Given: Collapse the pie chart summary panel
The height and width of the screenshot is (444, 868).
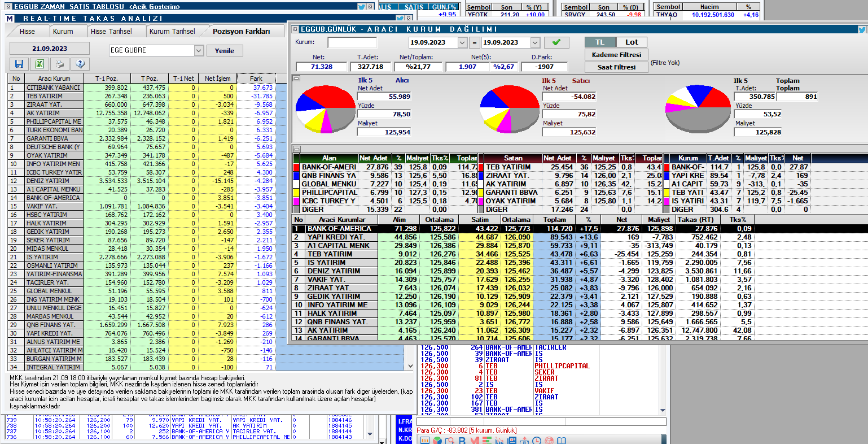Looking at the screenshot, I should 296,79.
